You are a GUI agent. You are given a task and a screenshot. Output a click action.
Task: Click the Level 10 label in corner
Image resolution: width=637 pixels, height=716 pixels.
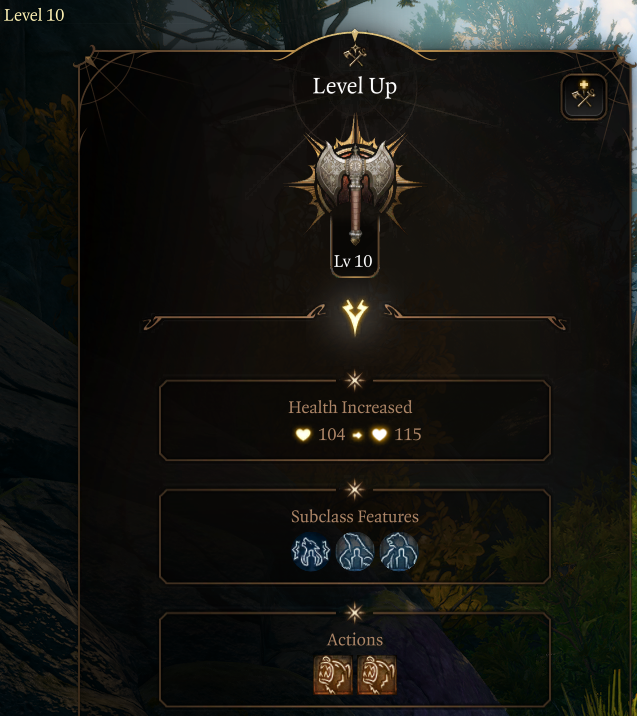[34, 15]
